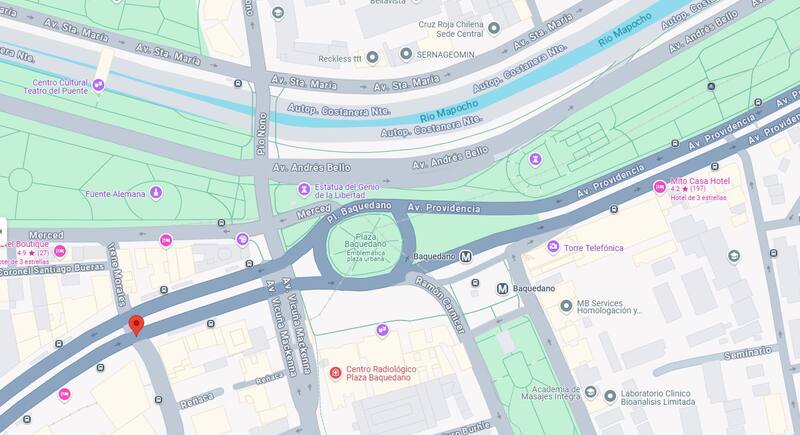Open Centro Cultural Teatro del Puente marker
This screenshot has width=800, height=435.
pos(98,85)
